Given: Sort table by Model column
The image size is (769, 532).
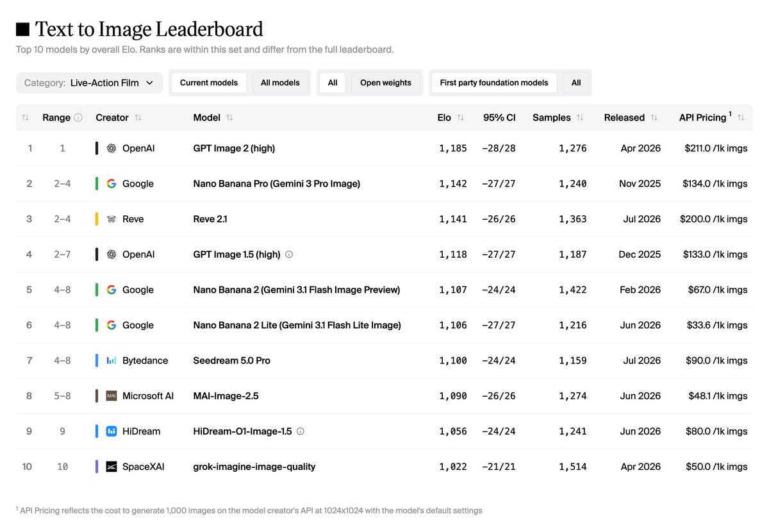Looking at the screenshot, I should 230,118.
